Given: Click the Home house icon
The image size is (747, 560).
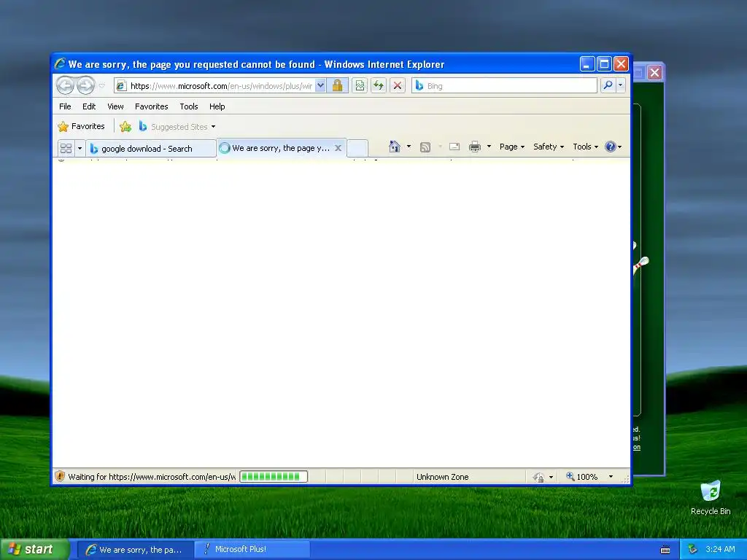Looking at the screenshot, I should click(395, 147).
